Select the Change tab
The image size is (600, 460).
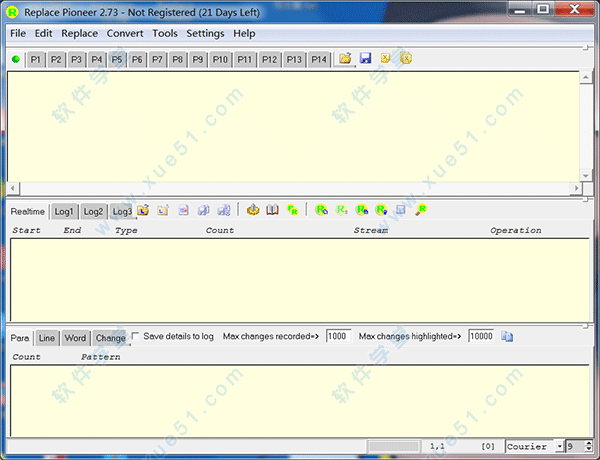coord(111,338)
